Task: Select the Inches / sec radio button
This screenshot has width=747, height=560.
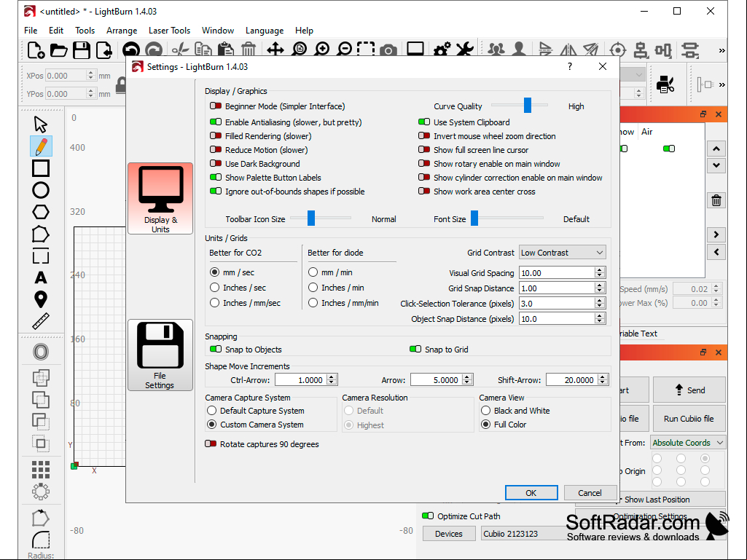Action: point(214,288)
